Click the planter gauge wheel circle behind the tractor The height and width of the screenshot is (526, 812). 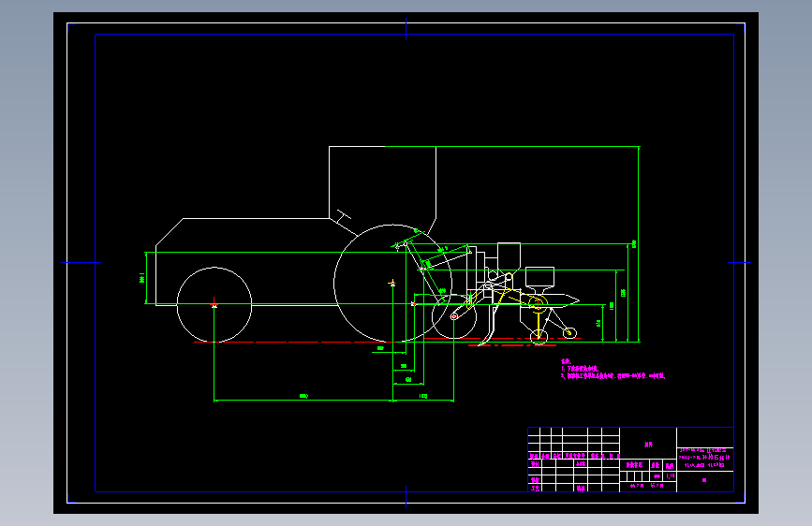(x=454, y=316)
